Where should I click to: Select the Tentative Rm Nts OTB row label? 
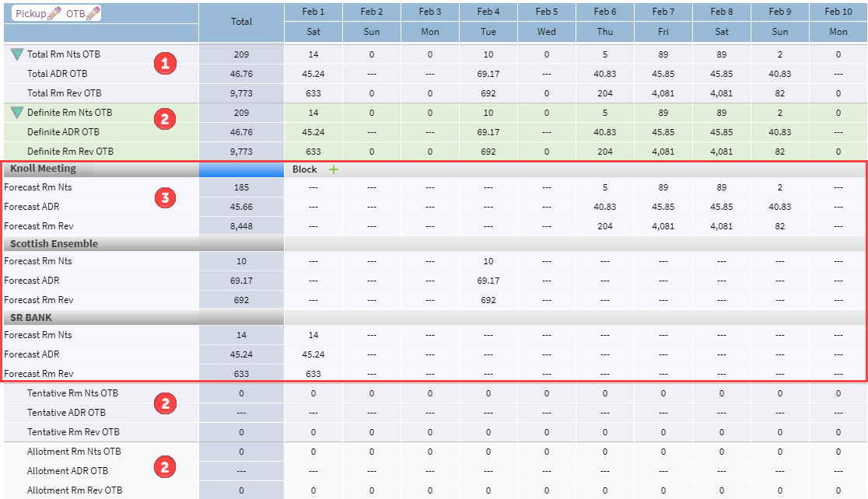(x=72, y=393)
